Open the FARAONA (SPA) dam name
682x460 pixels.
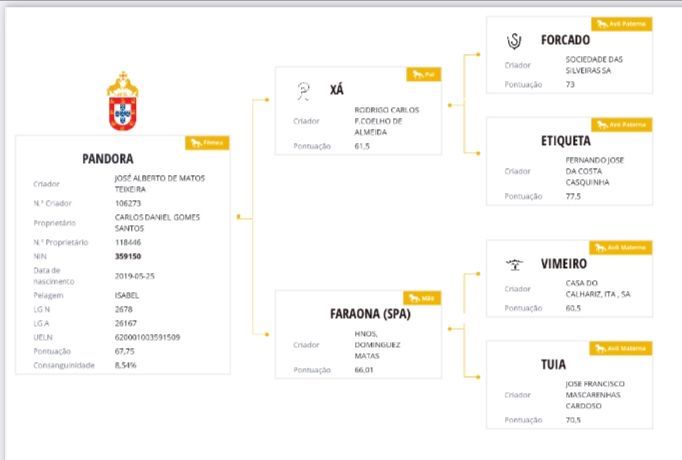point(370,313)
